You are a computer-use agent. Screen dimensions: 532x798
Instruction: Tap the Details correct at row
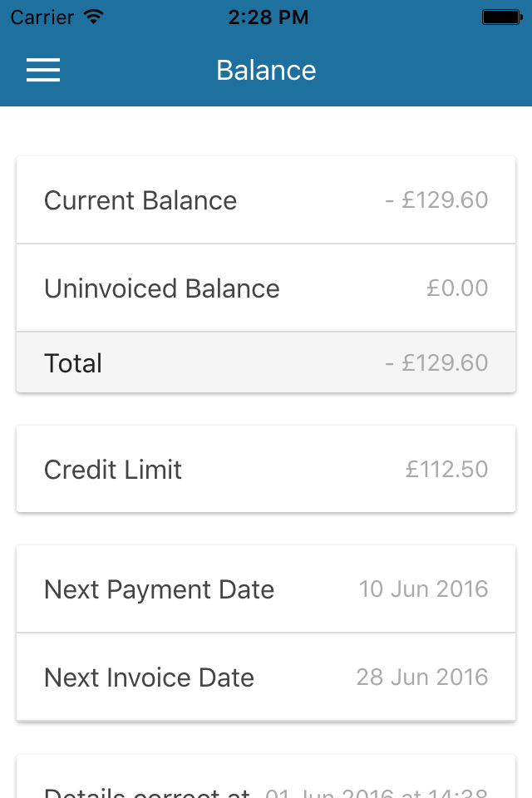click(x=266, y=776)
